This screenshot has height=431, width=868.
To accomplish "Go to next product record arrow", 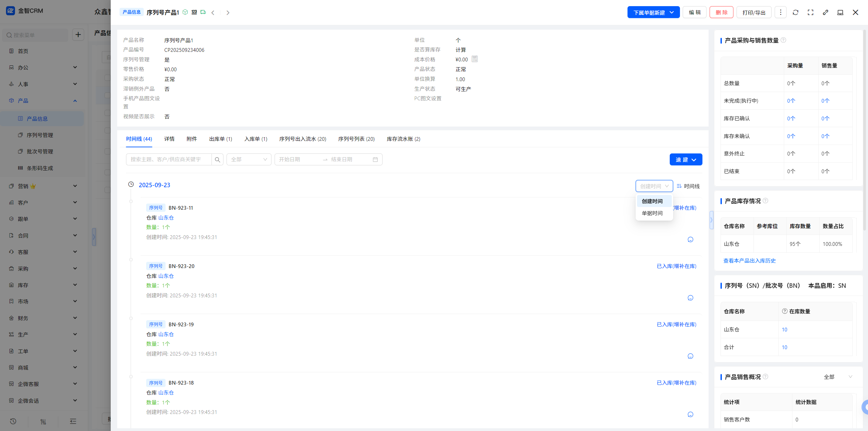I will pyautogui.click(x=228, y=13).
